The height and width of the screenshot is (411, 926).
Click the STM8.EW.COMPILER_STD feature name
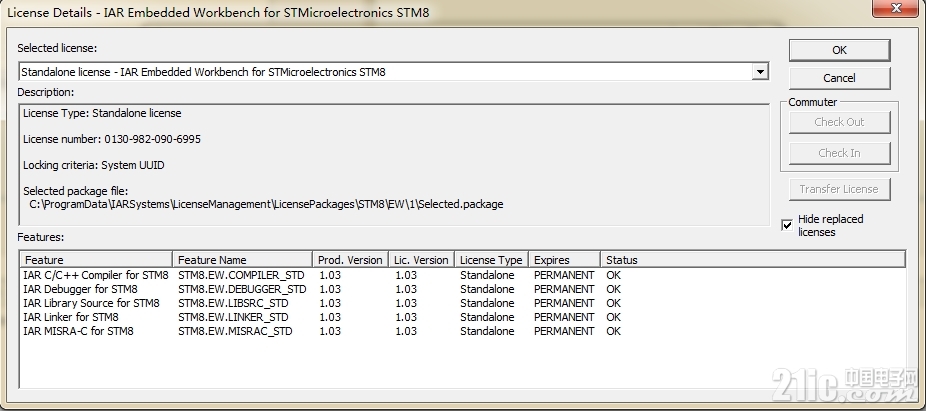(x=242, y=275)
